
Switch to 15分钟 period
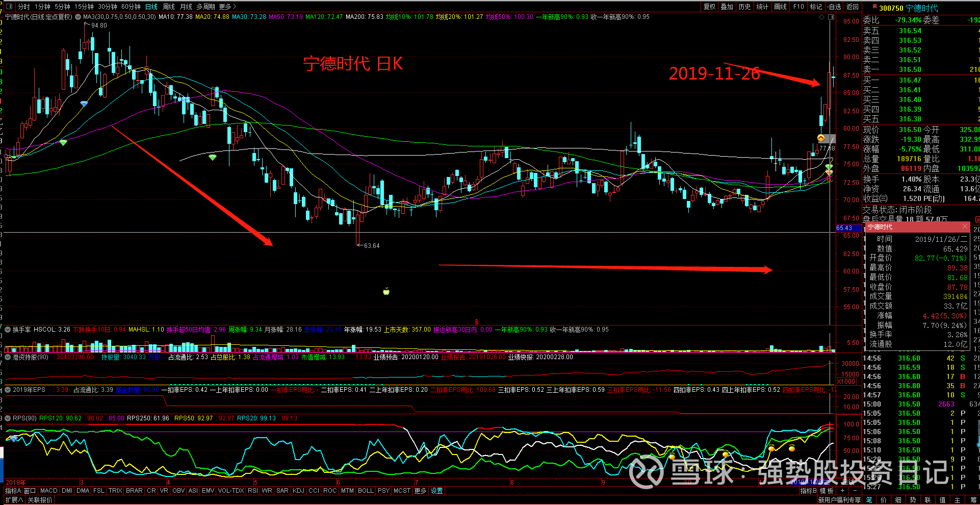(x=84, y=7)
